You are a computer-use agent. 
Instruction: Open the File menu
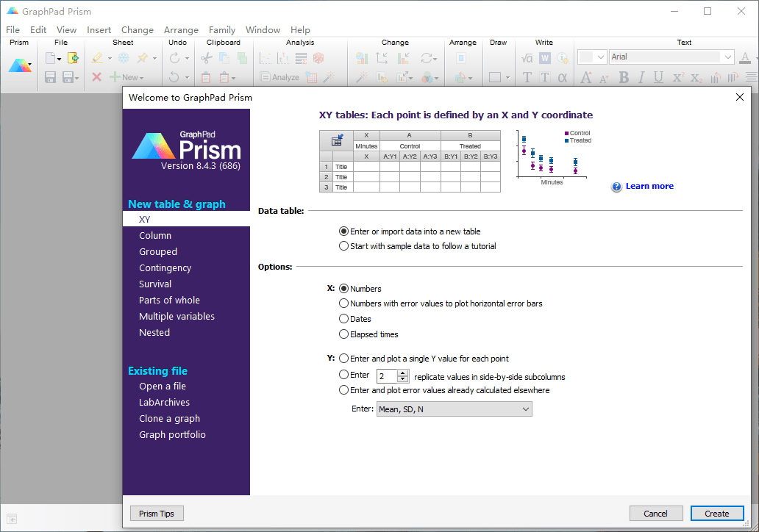coord(13,30)
